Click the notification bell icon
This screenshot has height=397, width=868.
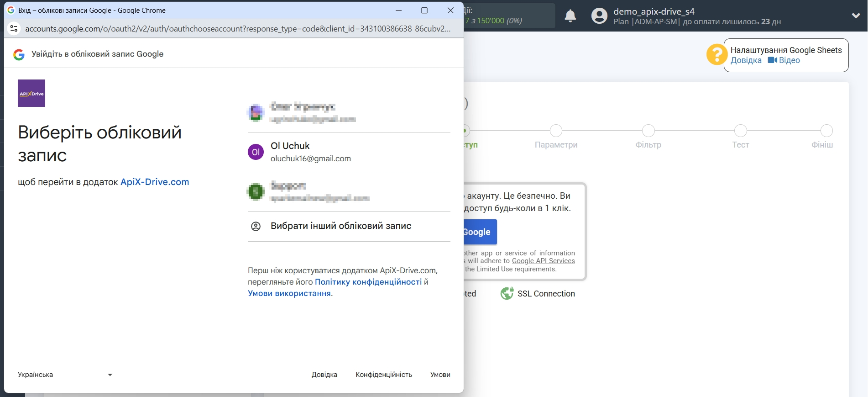[570, 16]
